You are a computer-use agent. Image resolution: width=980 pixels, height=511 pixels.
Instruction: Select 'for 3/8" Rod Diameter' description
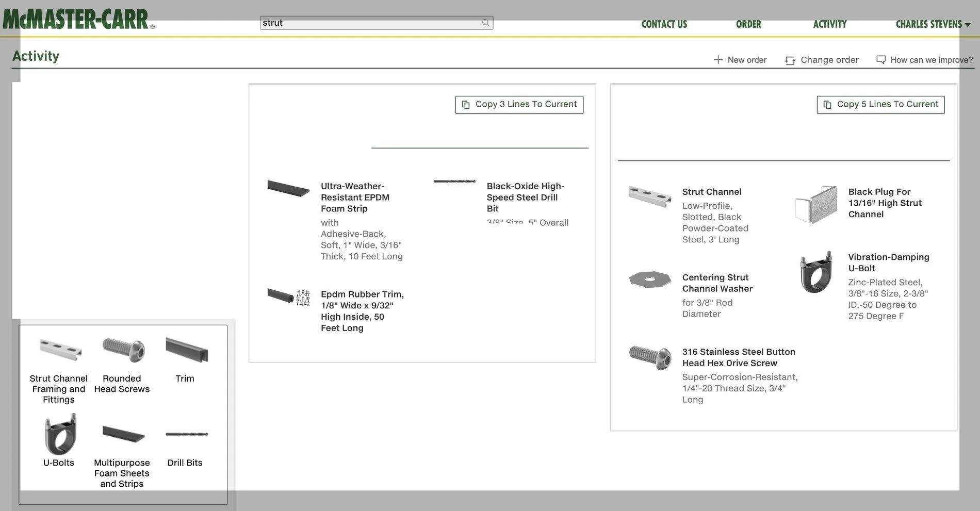pos(707,308)
